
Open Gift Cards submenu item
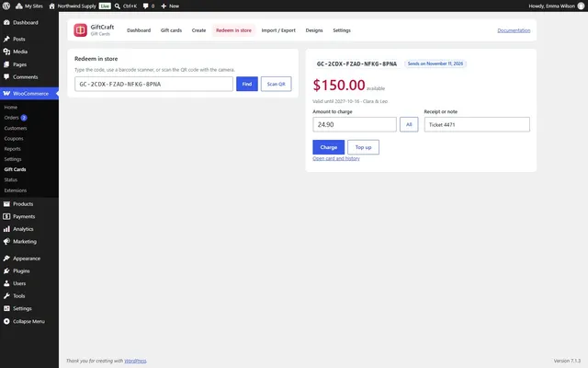[x=15, y=169]
